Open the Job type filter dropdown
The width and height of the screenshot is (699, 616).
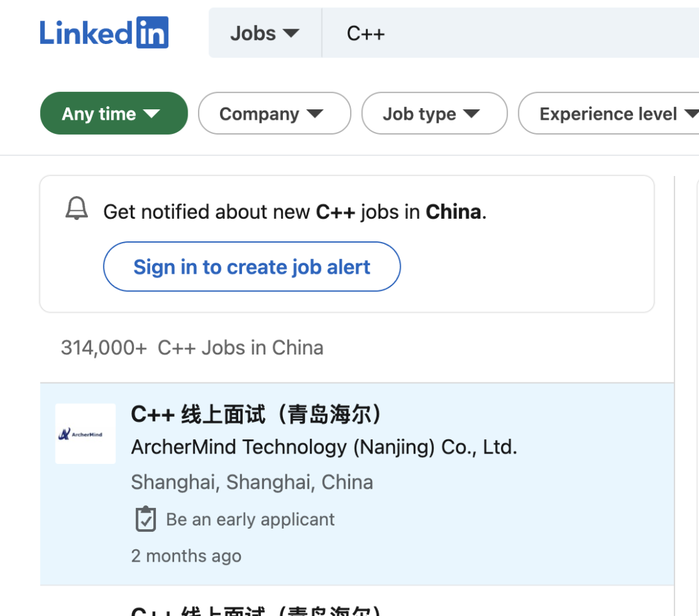(434, 113)
